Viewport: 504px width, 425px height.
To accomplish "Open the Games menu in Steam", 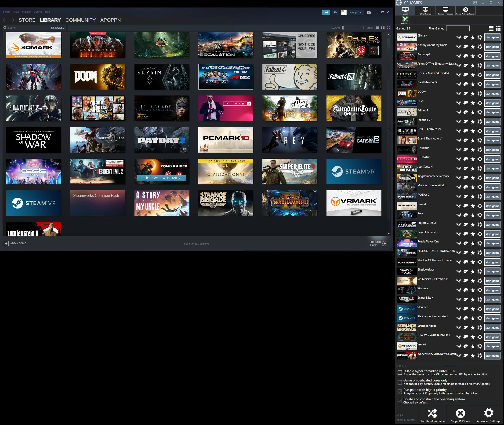I will [x=38, y=11].
